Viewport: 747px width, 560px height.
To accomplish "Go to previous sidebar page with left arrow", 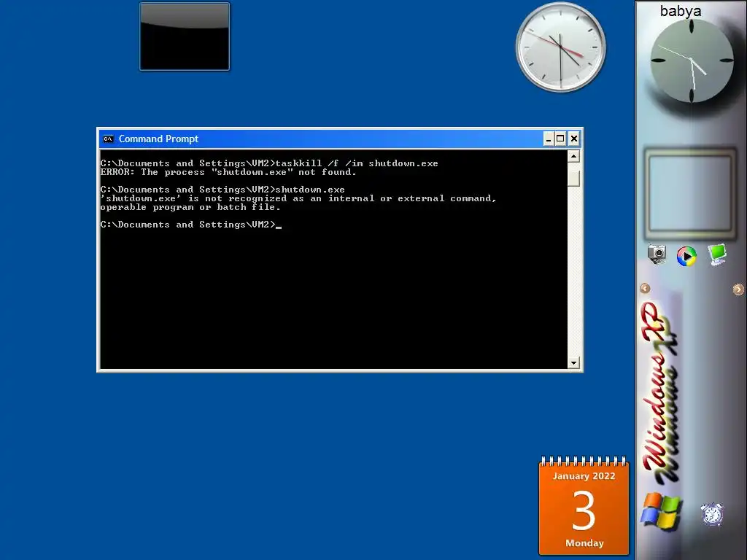I will pos(645,289).
